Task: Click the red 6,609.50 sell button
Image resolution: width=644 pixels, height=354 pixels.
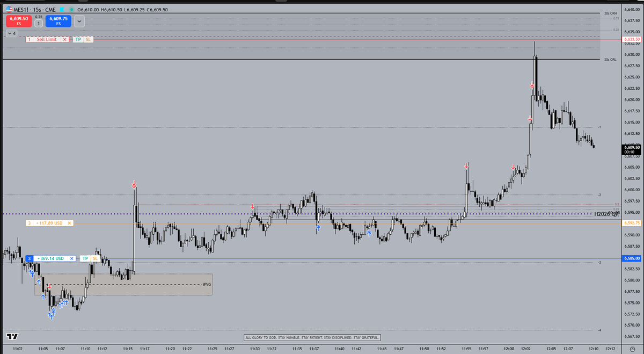Action: 18,20
